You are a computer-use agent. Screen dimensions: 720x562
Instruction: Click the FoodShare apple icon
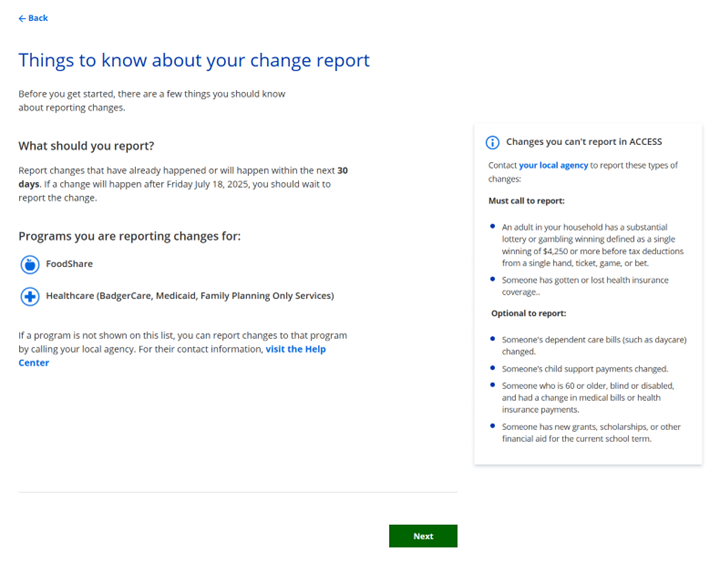point(30,264)
